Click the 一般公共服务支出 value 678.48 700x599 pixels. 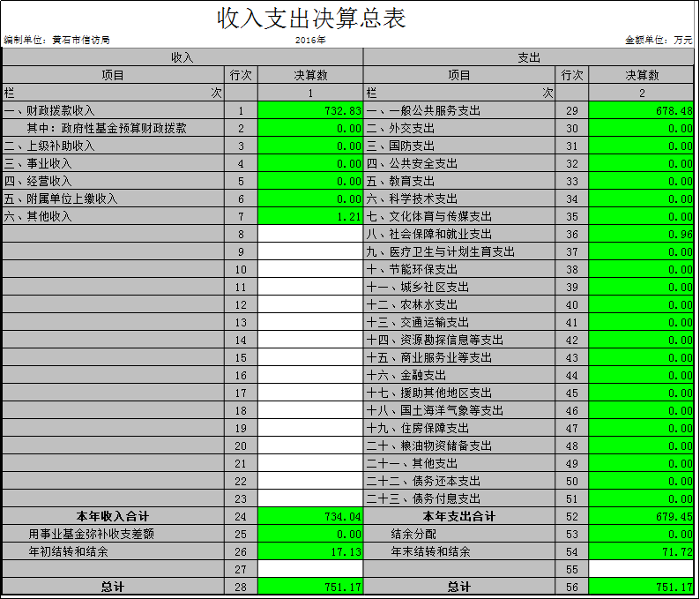click(641, 110)
